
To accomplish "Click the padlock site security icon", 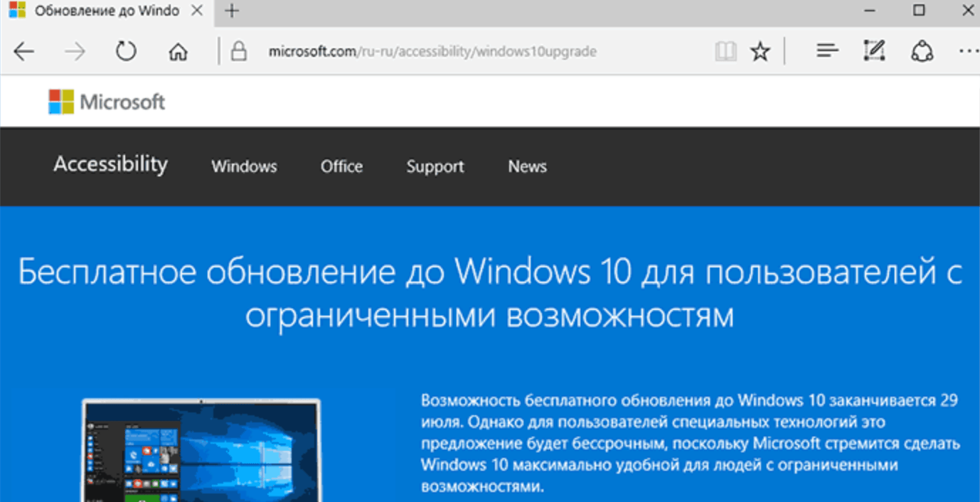I will point(238,51).
